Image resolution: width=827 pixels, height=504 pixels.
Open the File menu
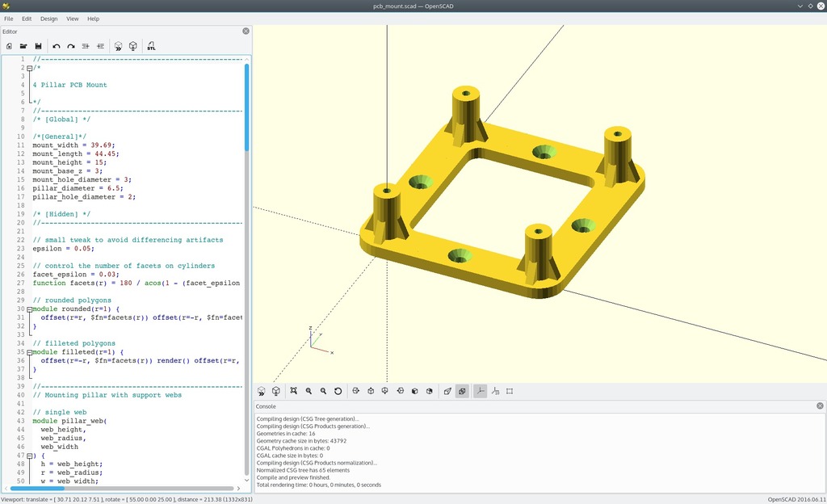pyautogui.click(x=9, y=19)
